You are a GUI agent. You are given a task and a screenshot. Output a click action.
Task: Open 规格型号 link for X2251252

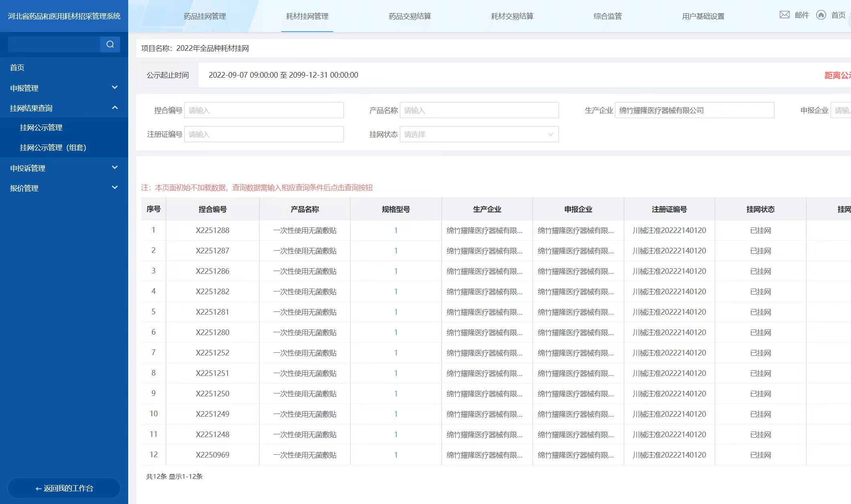(396, 353)
